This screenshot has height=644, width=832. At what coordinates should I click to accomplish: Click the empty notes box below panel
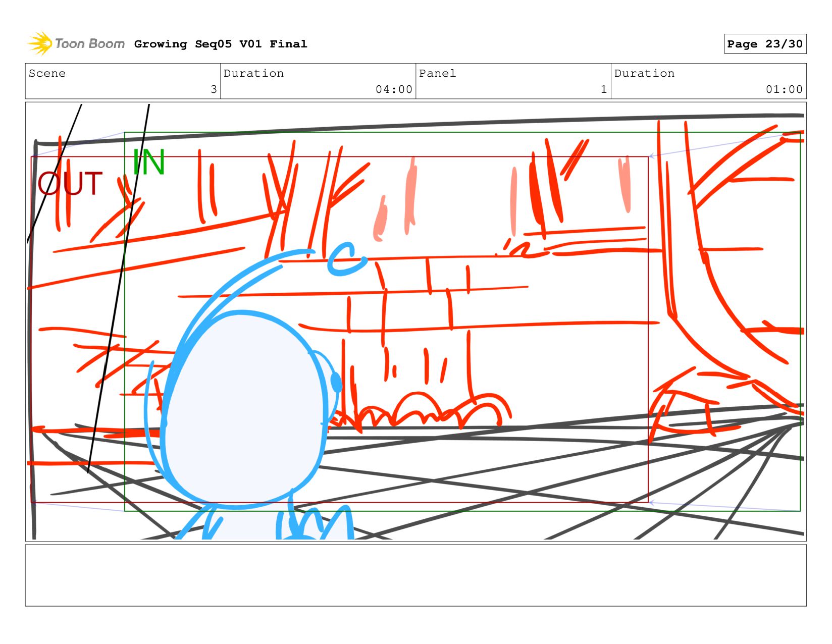[415, 575]
